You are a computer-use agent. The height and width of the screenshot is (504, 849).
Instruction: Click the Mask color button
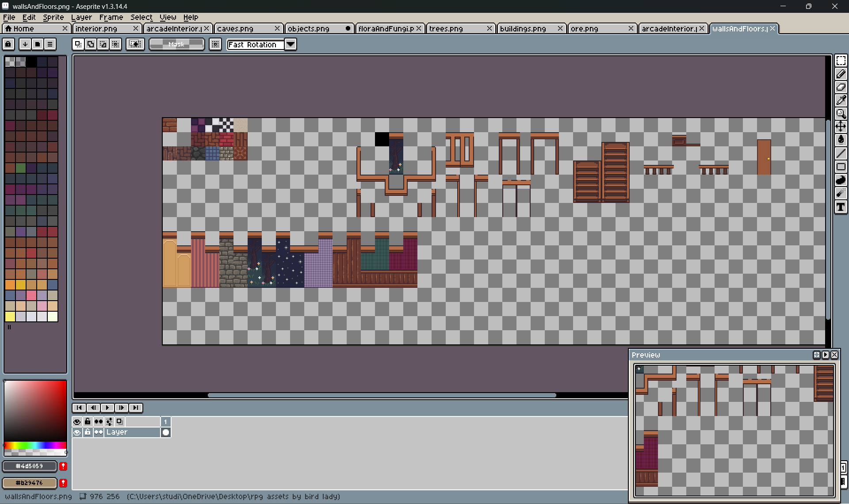(x=176, y=44)
